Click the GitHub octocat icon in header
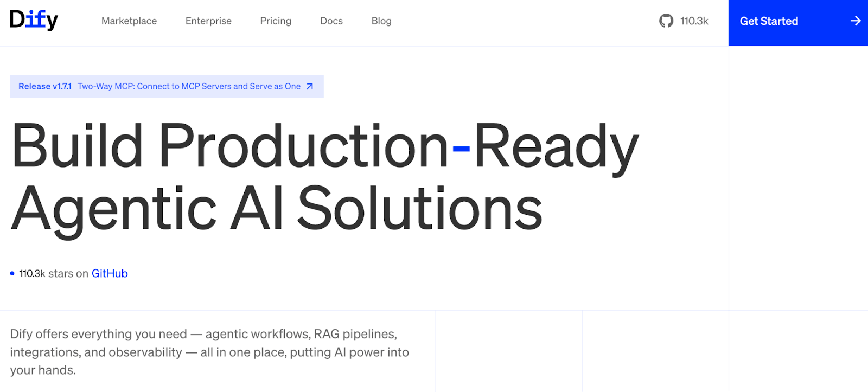 coord(666,21)
